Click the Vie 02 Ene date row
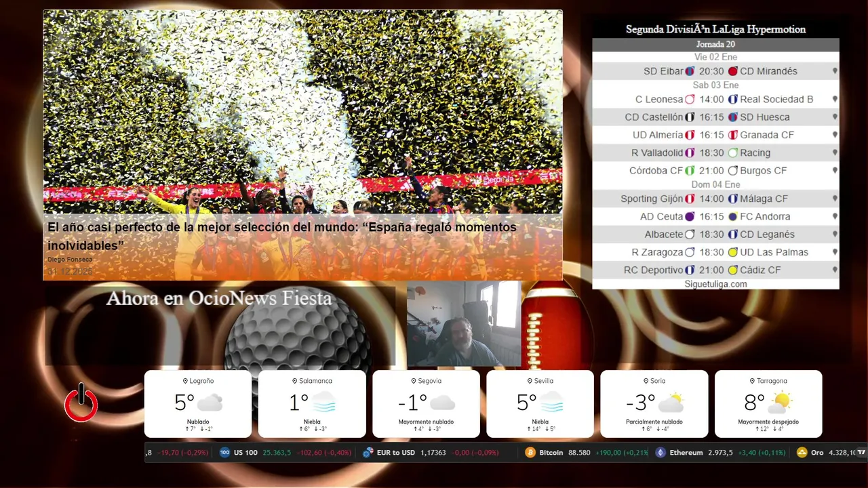Image resolution: width=868 pixels, height=488 pixels. [715, 57]
